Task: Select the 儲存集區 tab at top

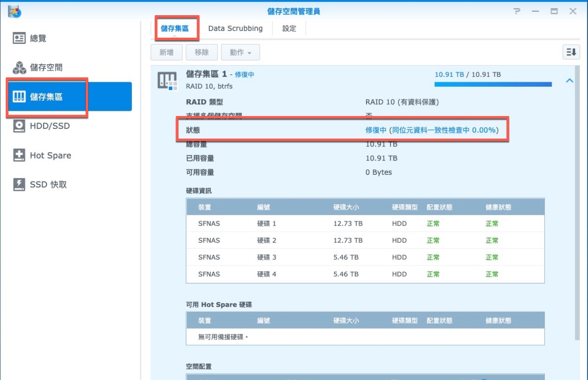Action: point(174,28)
